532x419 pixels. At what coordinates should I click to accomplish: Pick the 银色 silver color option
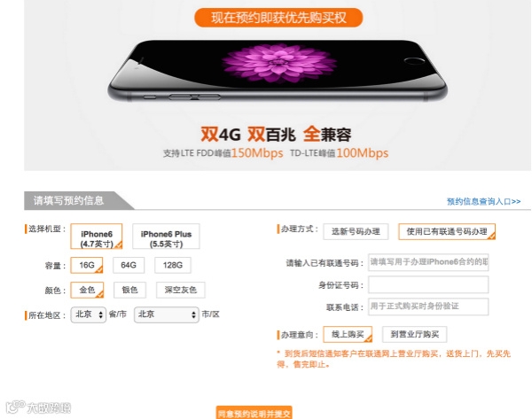[129, 291]
